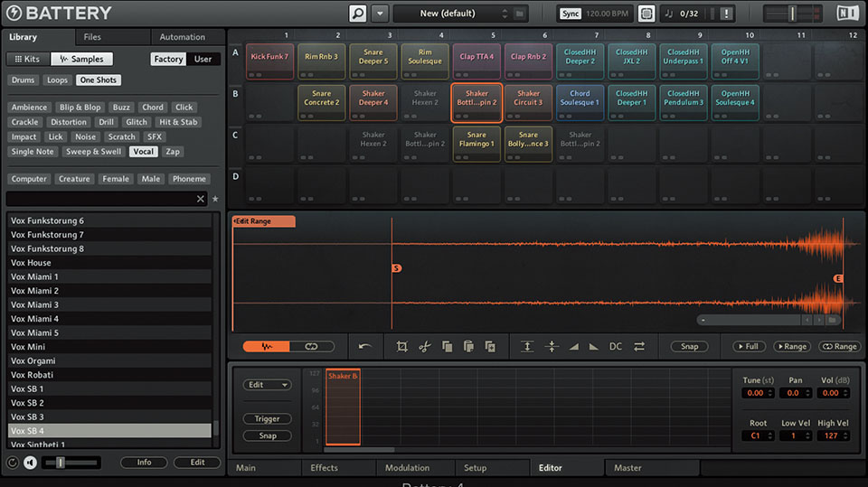Click the square icon beside BPM display

pos(646,14)
